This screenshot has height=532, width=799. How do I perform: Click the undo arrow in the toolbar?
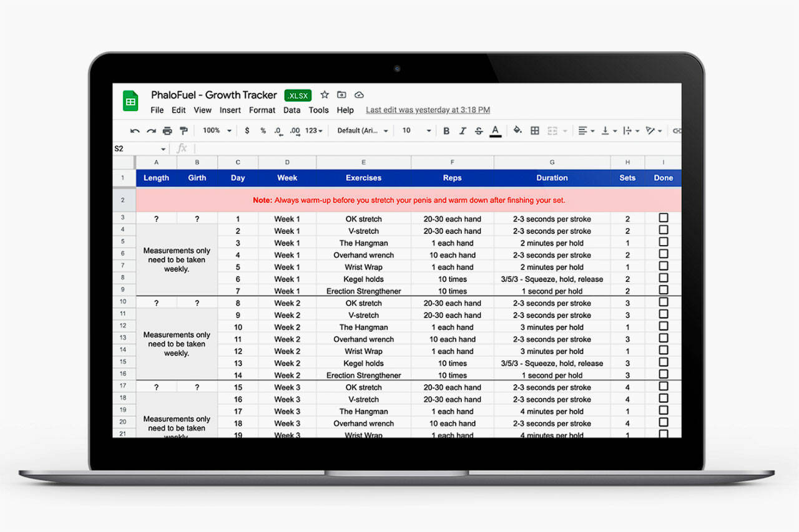click(x=135, y=131)
